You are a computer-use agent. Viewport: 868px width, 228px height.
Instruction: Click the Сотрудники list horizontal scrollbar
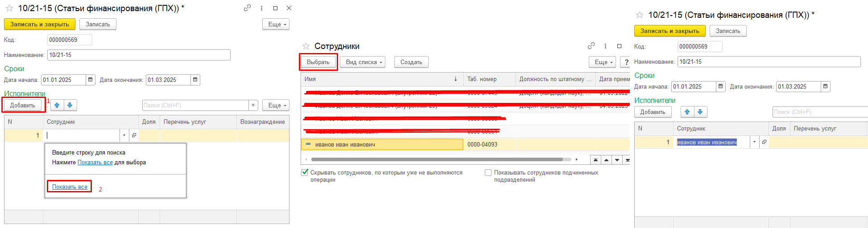[437, 159]
